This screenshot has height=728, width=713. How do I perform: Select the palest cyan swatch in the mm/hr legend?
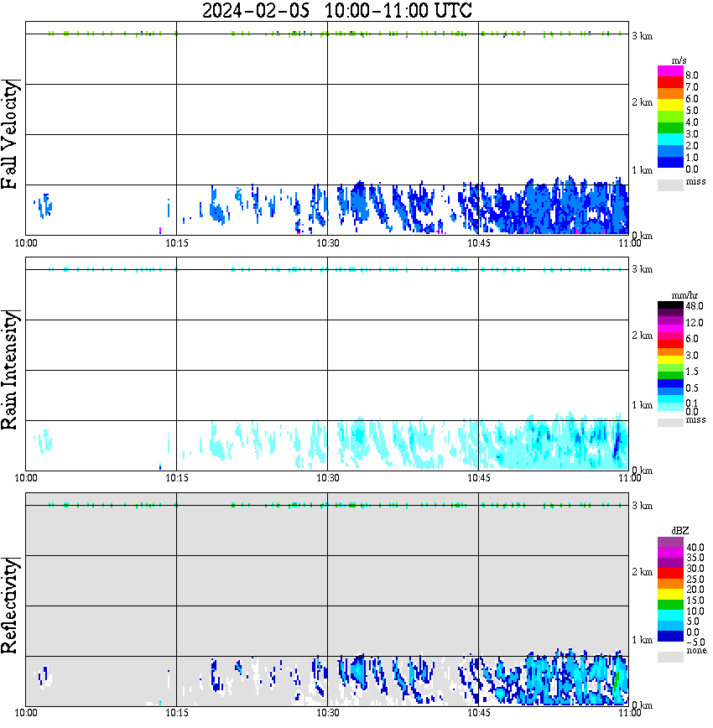coord(670,407)
